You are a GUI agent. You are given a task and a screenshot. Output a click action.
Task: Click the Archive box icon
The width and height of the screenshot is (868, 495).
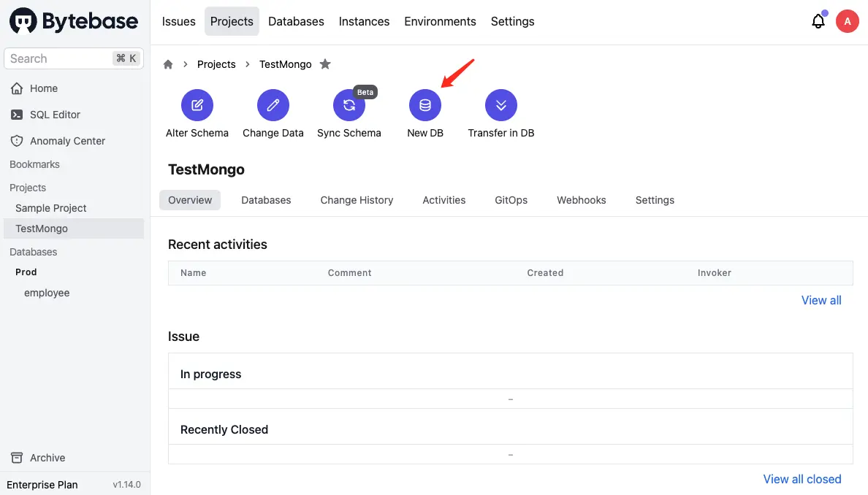pyautogui.click(x=17, y=458)
